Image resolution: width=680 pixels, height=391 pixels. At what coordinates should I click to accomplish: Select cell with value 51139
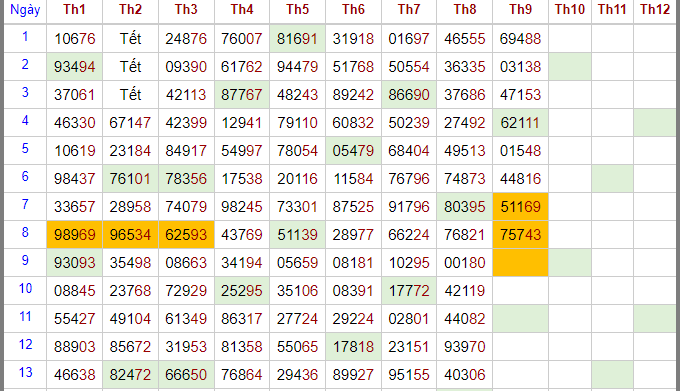coord(298,235)
